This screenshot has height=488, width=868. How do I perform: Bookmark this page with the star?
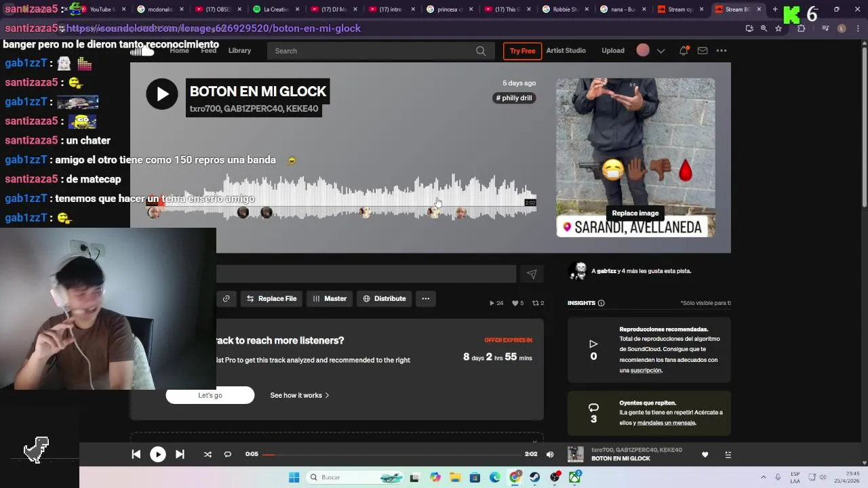tap(778, 28)
